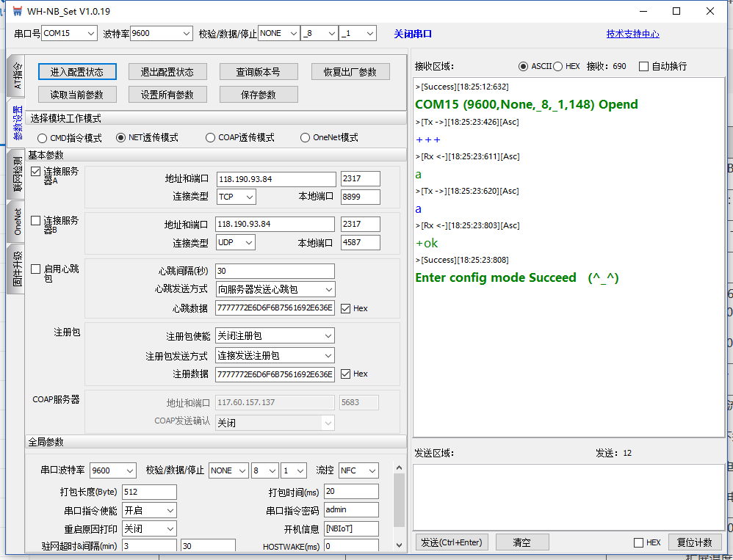This screenshot has width=733, height=560.
Task: Switch to the 联网检测 side tab
Action: [x=16, y=174]
